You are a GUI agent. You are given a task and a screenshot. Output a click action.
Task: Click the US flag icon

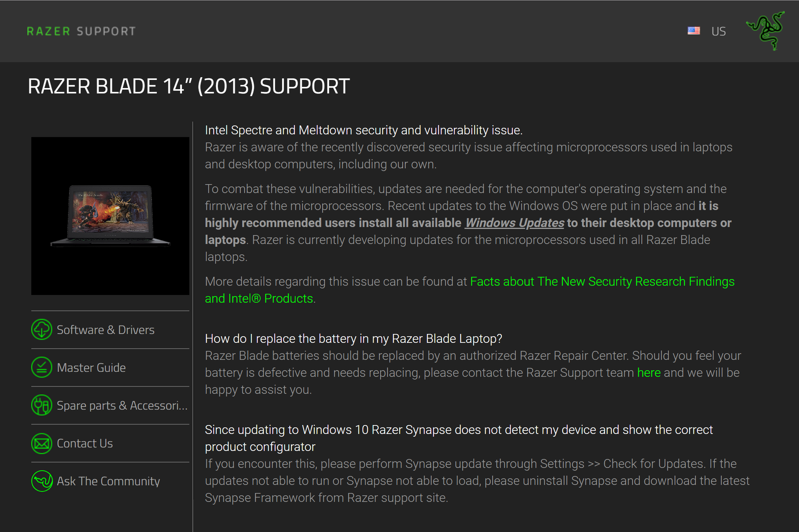pos(694,31)
